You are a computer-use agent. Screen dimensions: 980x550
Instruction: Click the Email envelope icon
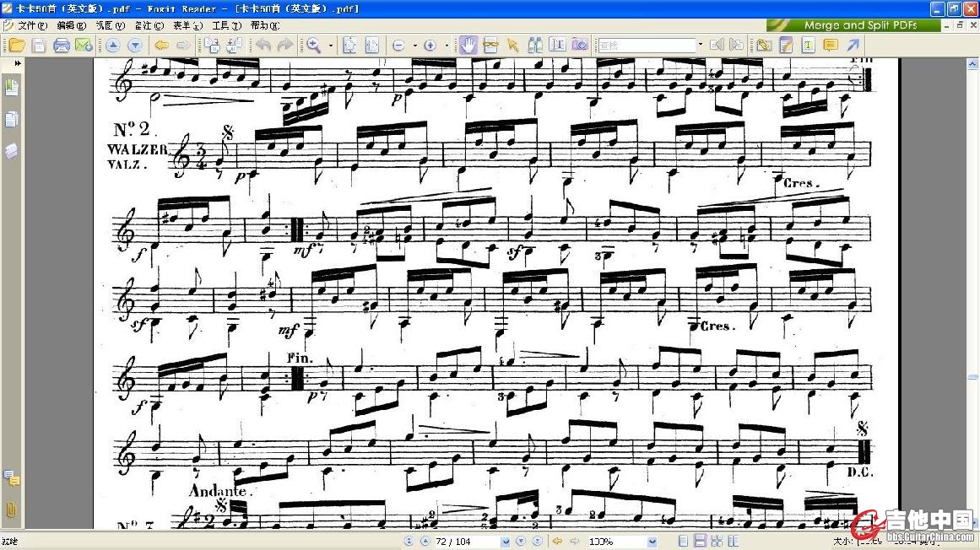83,45
